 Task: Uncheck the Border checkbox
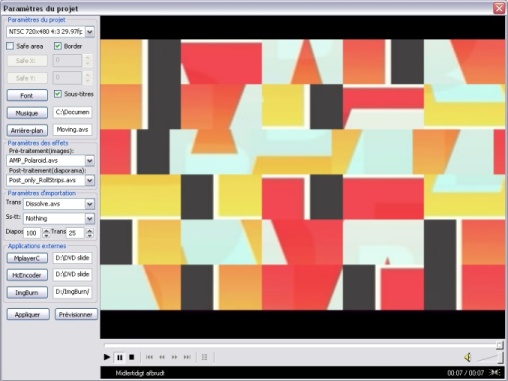tap(58, 46)
